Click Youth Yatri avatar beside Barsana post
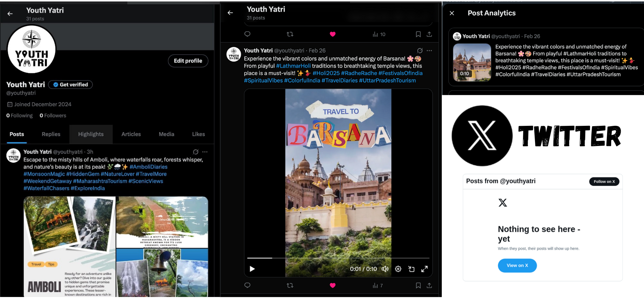This screenshot has width=644, height=302. click(234, 54)
